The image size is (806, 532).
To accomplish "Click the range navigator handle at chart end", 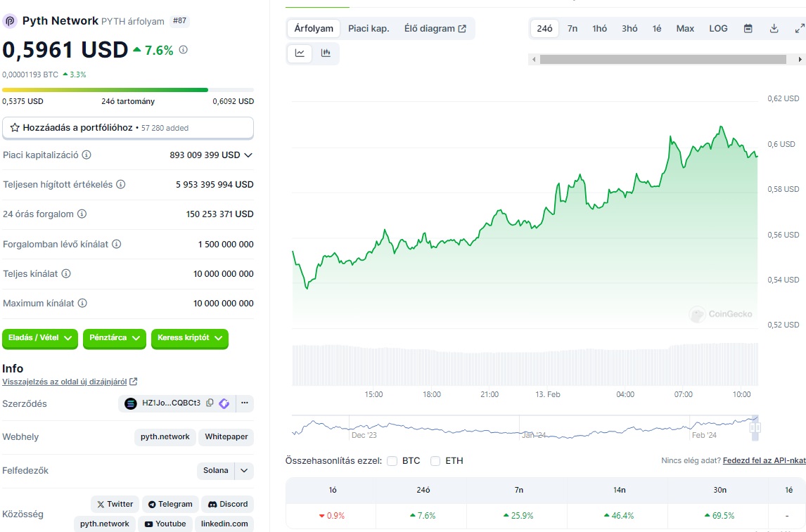I will tap(755, 427).
